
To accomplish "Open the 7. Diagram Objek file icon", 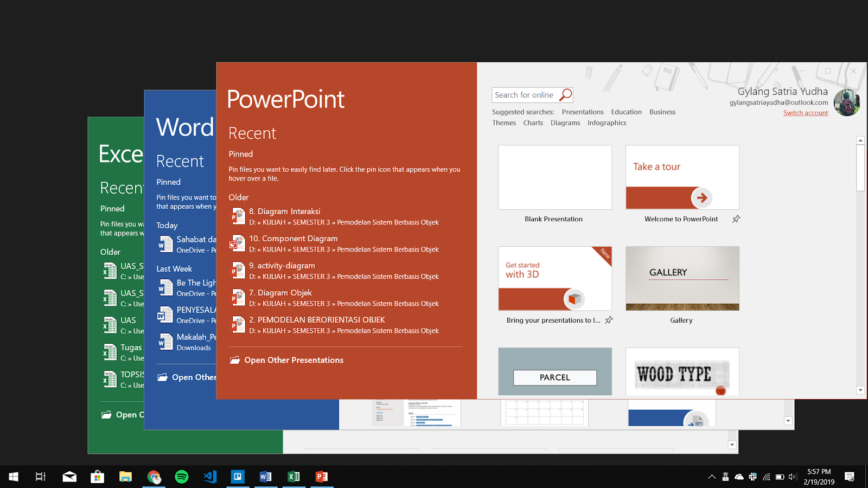I will 238,298.
